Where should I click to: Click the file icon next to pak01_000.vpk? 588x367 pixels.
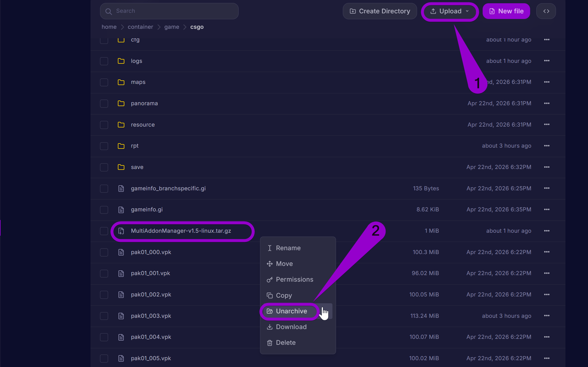(x=121, y=252)
